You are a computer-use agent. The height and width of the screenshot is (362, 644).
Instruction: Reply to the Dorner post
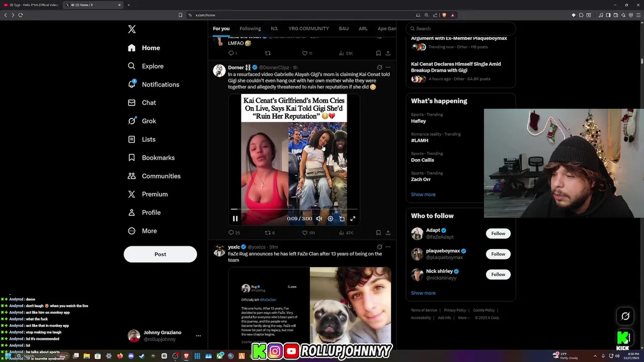point(234,233)
